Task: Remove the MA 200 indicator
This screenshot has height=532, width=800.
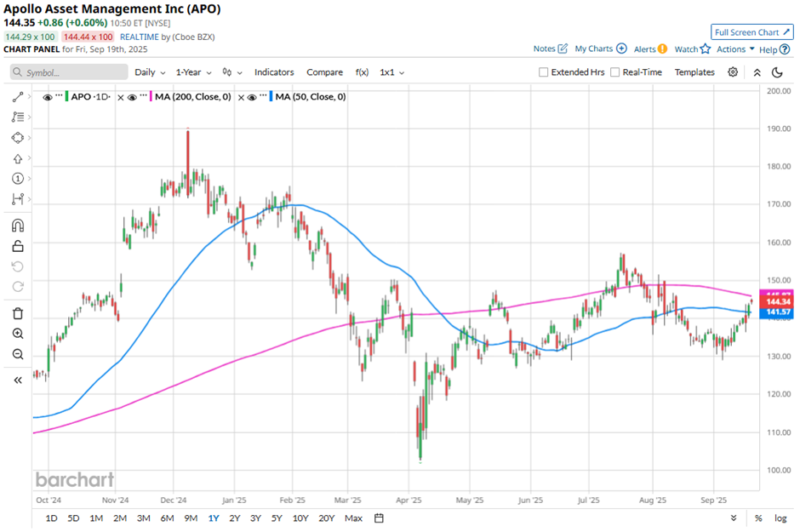Action: [x=121, y=97]
